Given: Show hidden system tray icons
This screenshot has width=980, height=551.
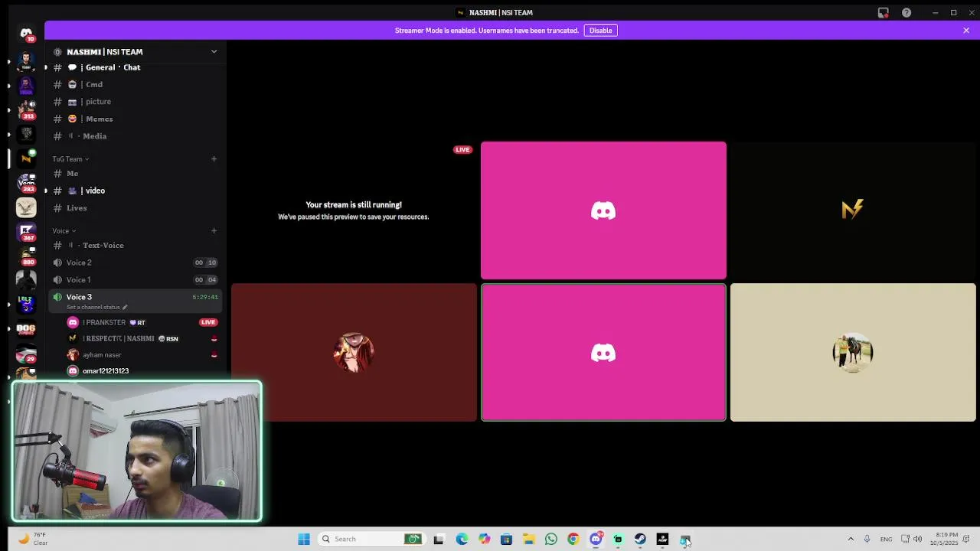Looking at the screenshot, I should [x=850, y=539].
